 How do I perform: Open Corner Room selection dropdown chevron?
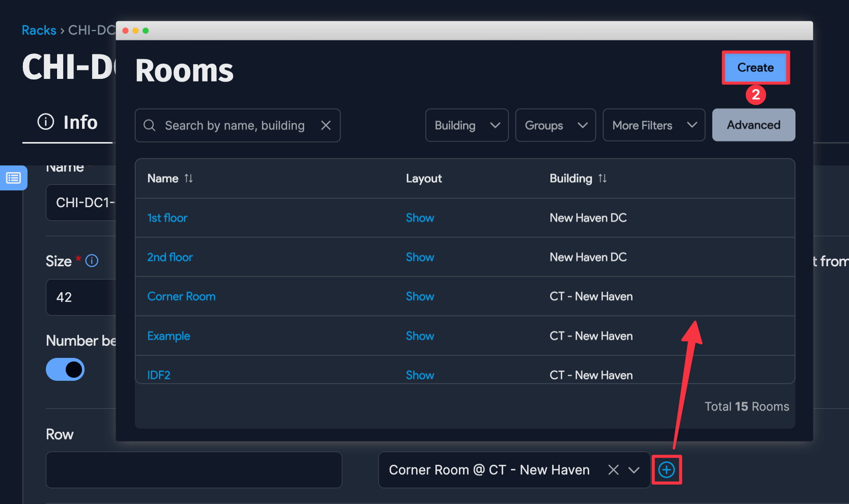(x=634, y=470)
